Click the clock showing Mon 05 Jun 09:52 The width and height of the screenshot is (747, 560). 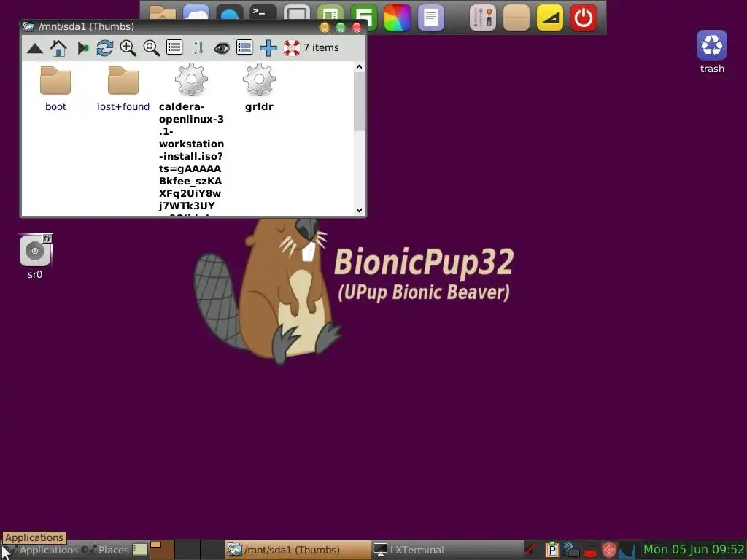694,550
